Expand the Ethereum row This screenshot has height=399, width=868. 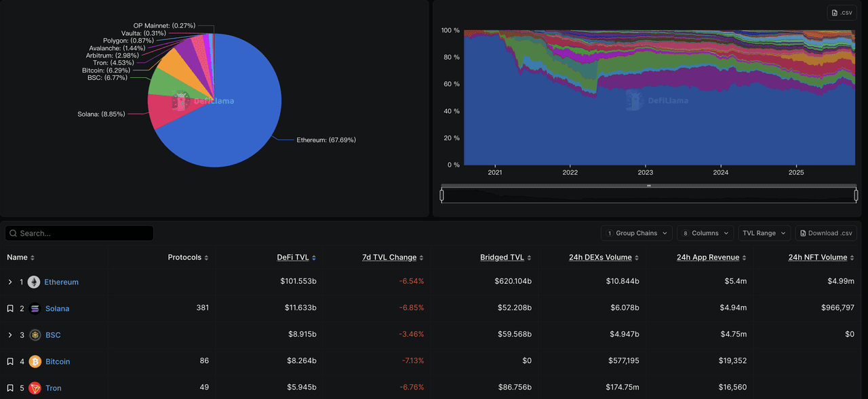pyautogui.click(x=10, y=282)
